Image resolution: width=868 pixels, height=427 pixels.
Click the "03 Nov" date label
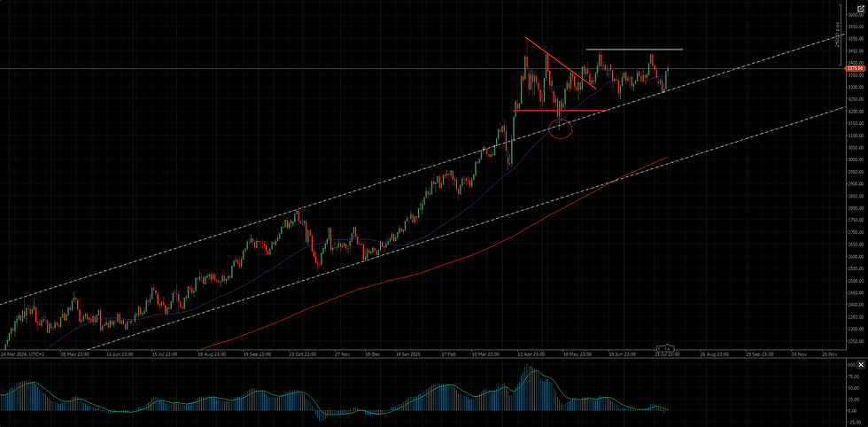coord(801,353)
